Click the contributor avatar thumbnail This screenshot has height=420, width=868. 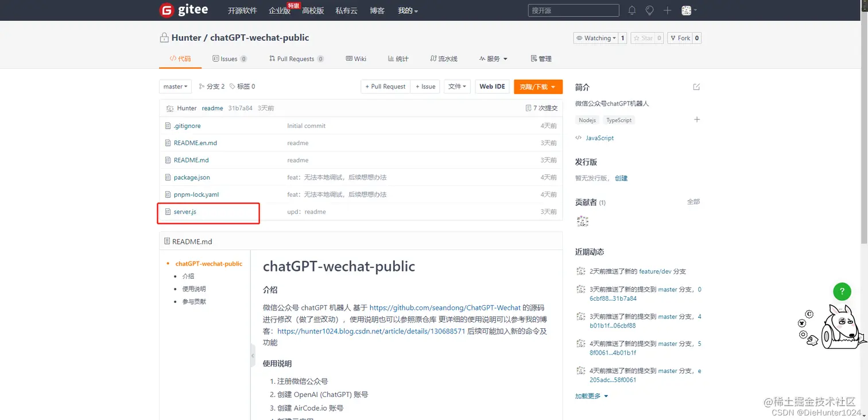point(583,221)
